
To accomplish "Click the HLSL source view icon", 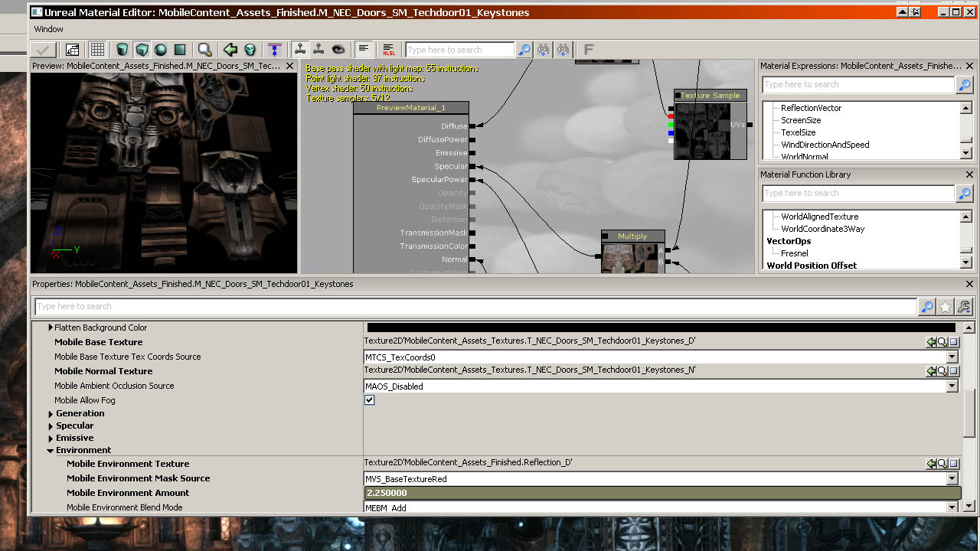I will [x=388, y=50].
